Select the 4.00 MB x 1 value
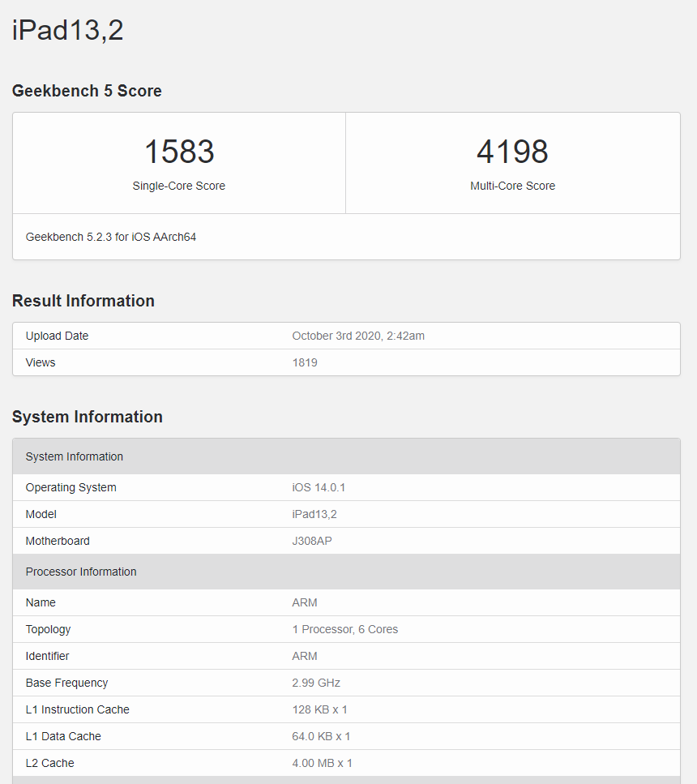This screenshot has height=784, width=697. click(322, 763)
